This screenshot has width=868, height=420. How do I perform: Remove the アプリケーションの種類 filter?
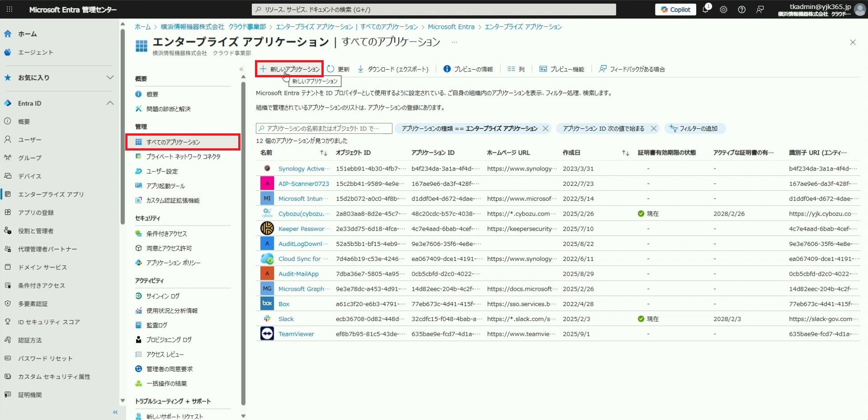pyautogui.click(x=546, y=129)
